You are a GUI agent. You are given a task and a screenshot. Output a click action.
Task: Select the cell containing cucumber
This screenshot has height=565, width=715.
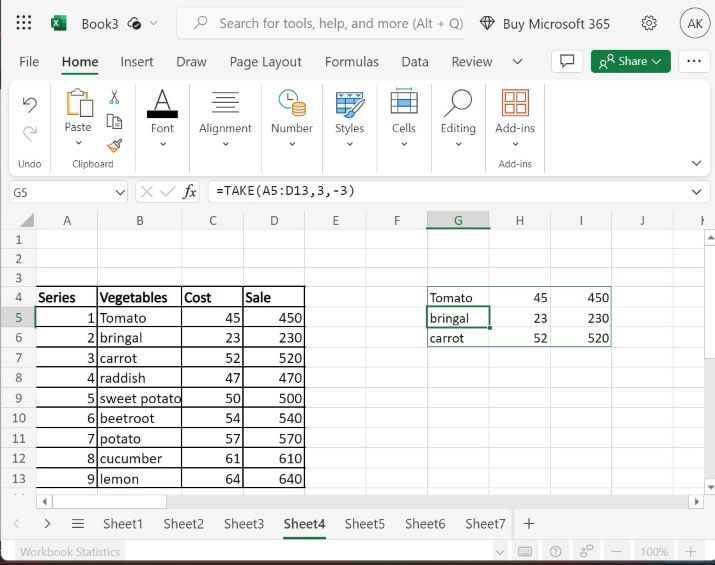[140, 458]
